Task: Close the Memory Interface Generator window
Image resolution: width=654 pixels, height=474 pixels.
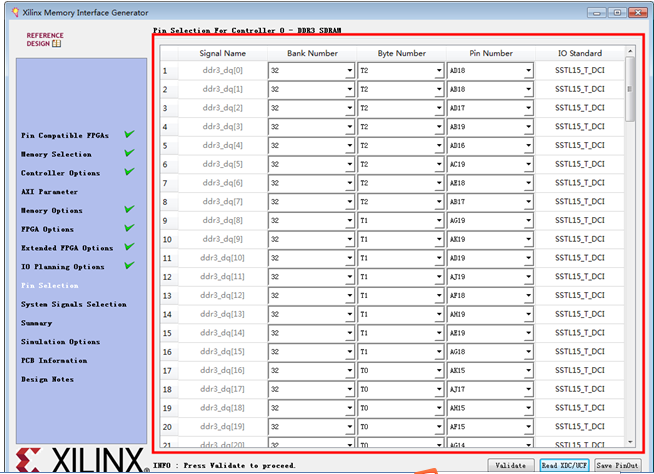Action: pyautogui.click(x=638, y=13)
